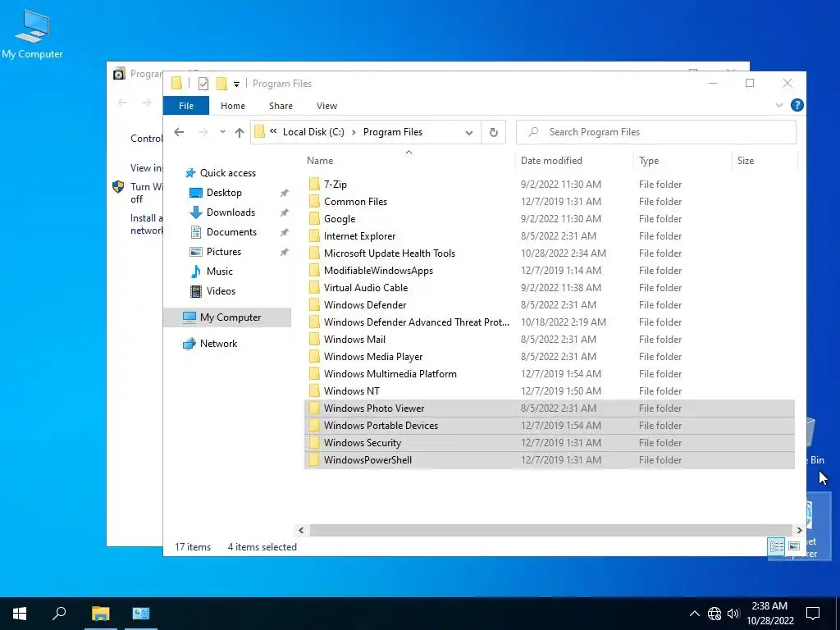This screenshot has width=840, height=630.
Task: Switch to the Home ribbon tab
Action: tap(232, 106)
